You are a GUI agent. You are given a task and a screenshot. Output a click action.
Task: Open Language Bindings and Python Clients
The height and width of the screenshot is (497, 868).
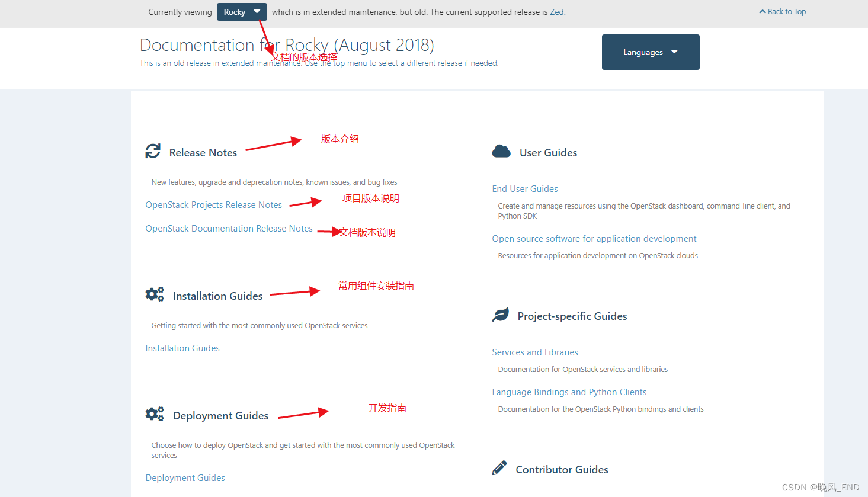pyautogui.click(x=569, y=392)
